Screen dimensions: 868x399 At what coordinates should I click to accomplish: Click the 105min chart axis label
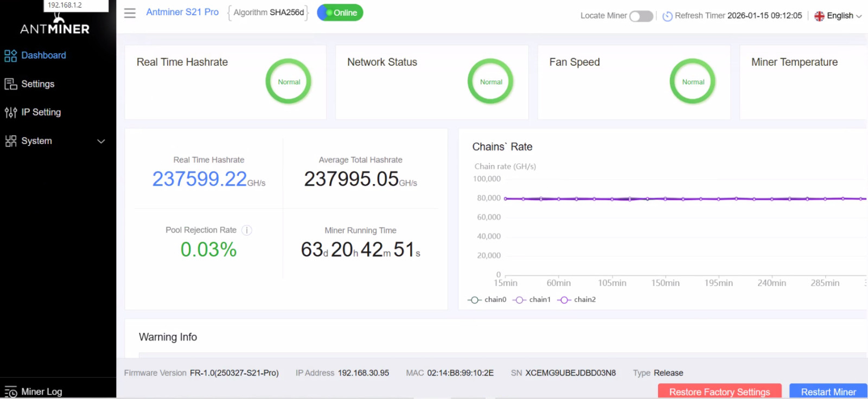612,283
